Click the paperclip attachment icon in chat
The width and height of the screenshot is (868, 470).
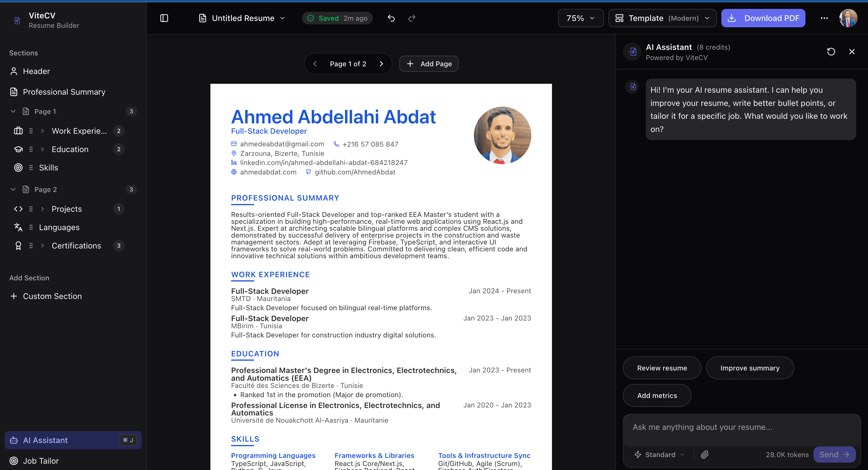[x=705, y=454]
